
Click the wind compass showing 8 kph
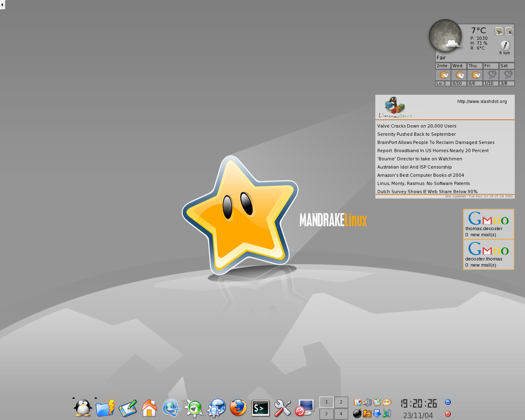[505, 45]
